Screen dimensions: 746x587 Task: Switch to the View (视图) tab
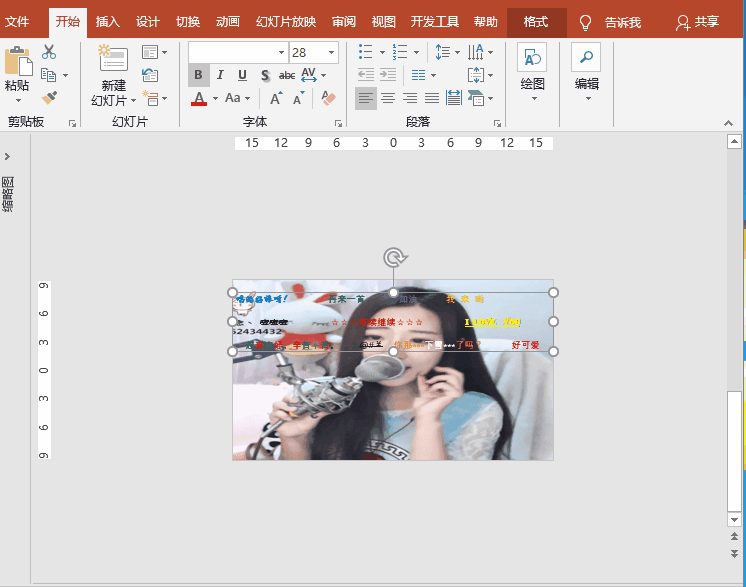[x=383, y=22]
